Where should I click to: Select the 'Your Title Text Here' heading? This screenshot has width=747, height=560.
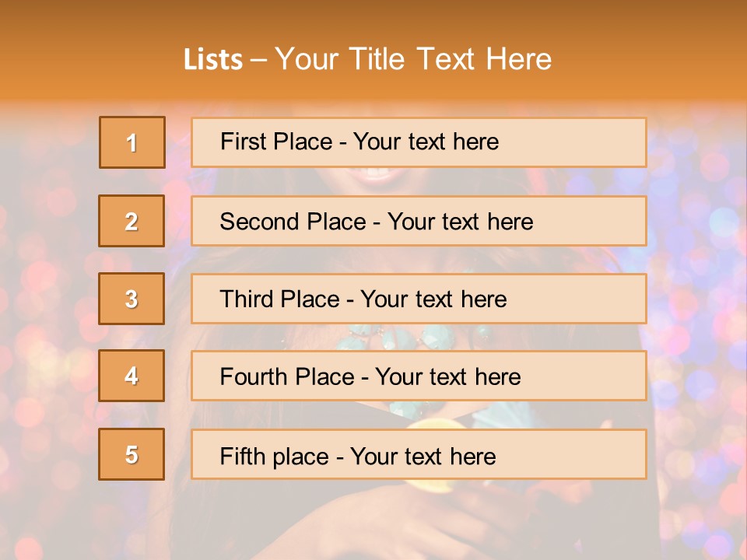[413, 59]
